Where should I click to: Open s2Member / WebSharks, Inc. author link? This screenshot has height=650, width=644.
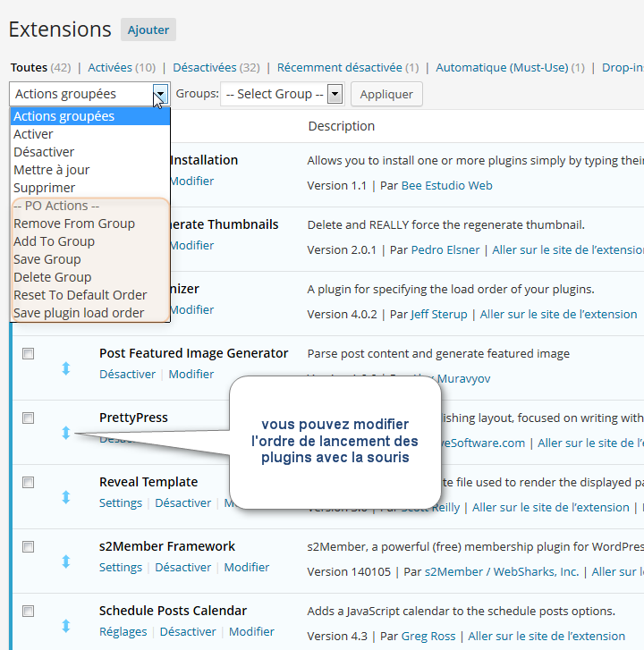point(502,571)
